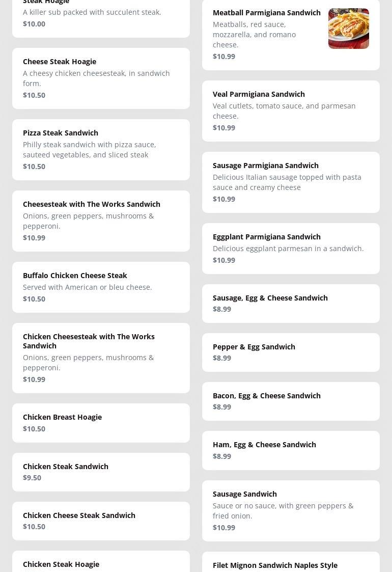This screenshot has width=392, height=572.
Task: Open Chicken Cheesesteak with The Works Sandwich
Action: 101,358
